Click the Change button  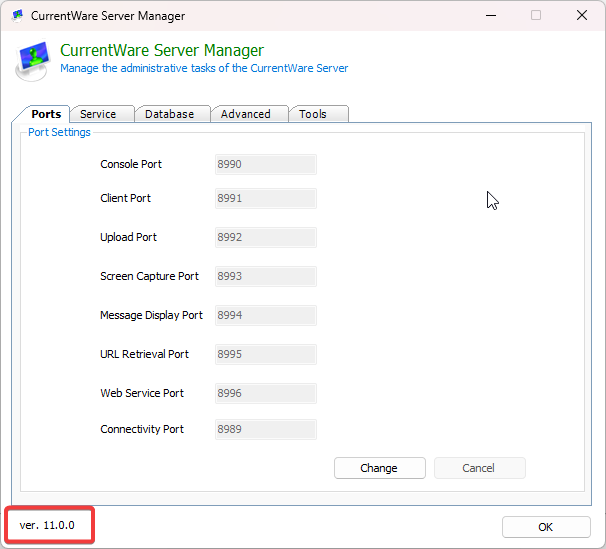(380, 468)
